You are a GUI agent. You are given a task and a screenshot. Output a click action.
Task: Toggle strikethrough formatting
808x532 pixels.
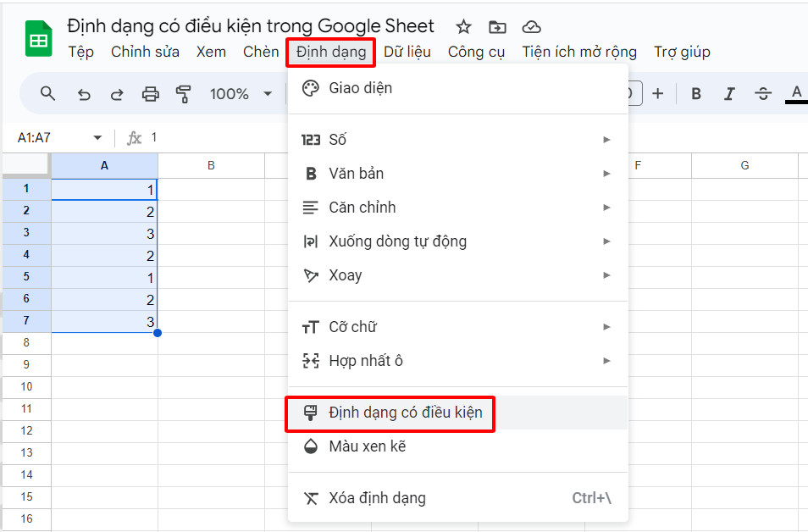[x=762, y=93]
